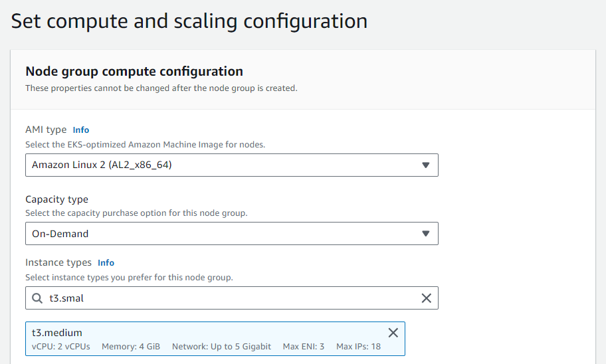The width and height of the screenshot is (606, 364).
Task: Click the Instance types field label
Action: click(58, 262)
